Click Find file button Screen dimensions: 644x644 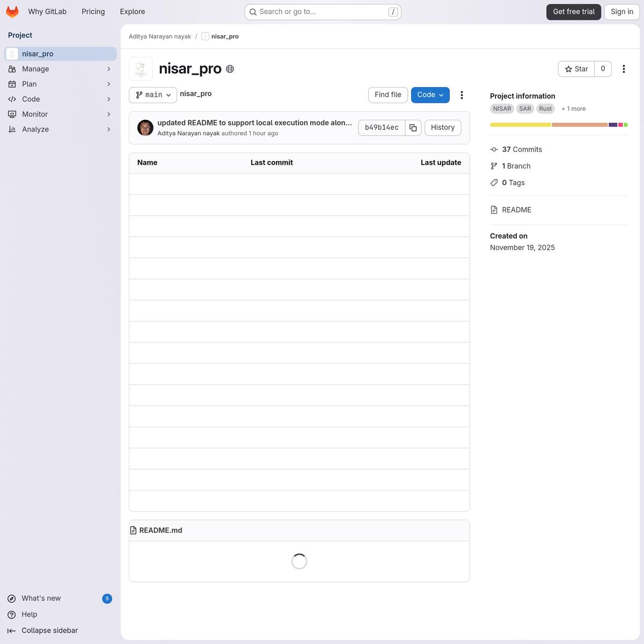pyautogui.click(x=388, y=95)
